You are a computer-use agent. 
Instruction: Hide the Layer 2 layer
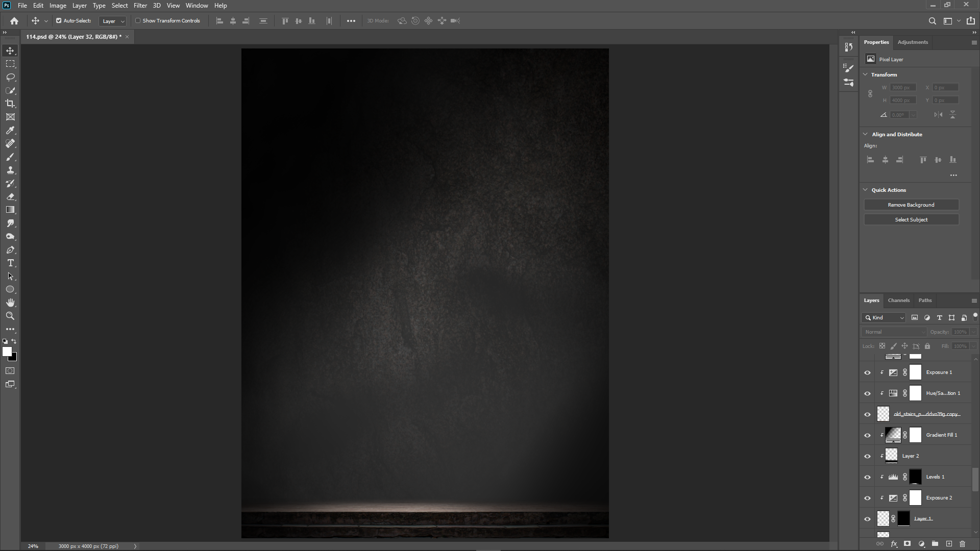(867, 456)
